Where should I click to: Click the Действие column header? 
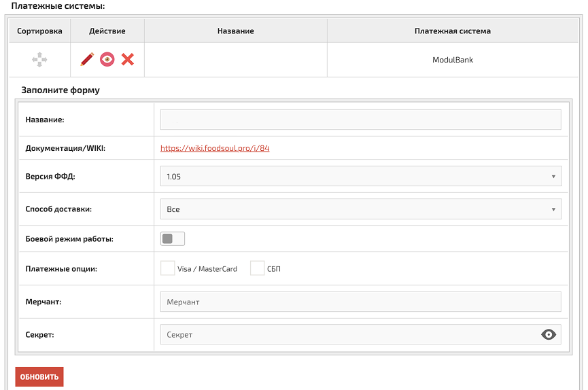point(107,31)
